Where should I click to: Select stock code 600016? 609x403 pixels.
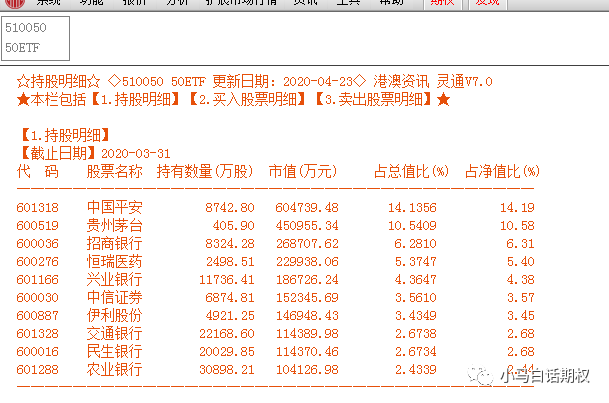click(x=38, y=352)
